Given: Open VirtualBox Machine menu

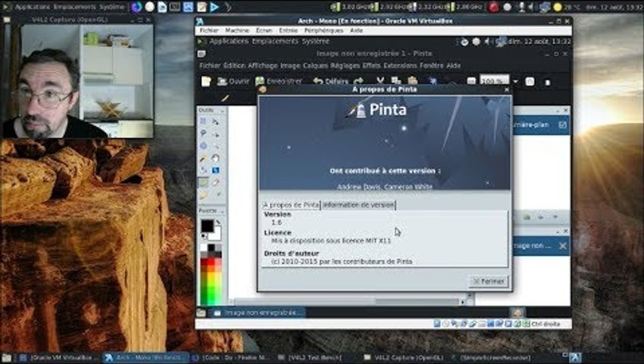Looking at the screenshot, I should point(237,30).
